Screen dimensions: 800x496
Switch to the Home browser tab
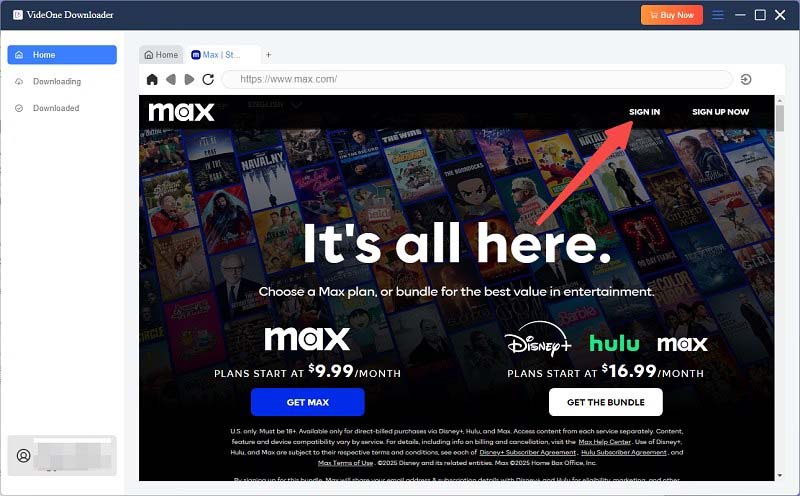pos(161,55)
